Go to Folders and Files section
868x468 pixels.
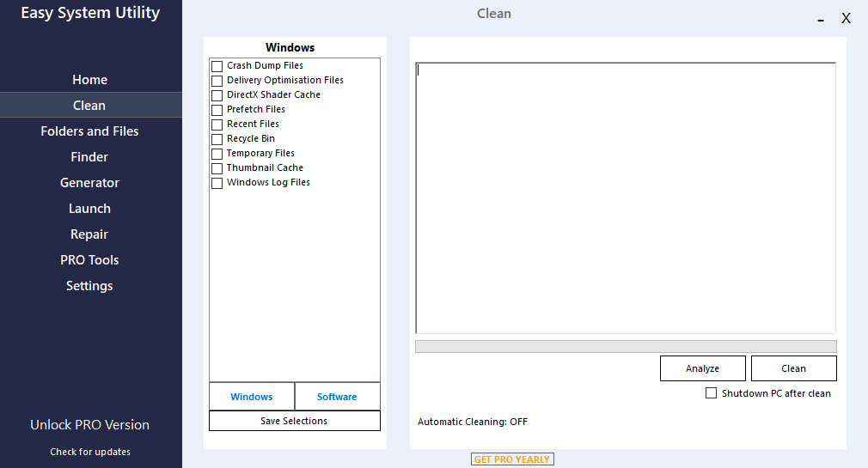[89, 131]
